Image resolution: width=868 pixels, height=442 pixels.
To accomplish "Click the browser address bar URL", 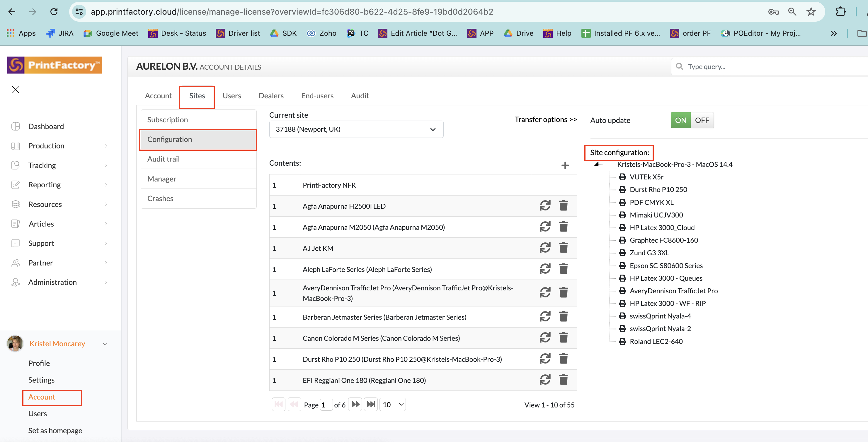I will [x=292, y=12].
